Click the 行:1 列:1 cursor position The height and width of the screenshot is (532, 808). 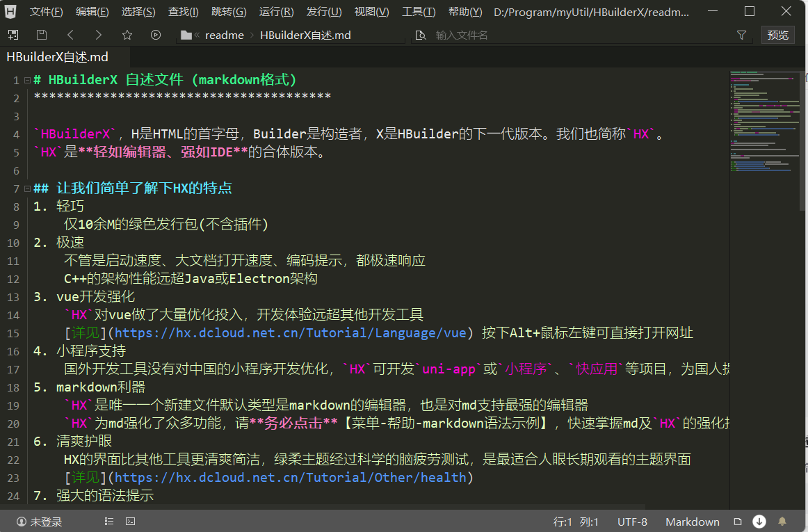(576, 522)
